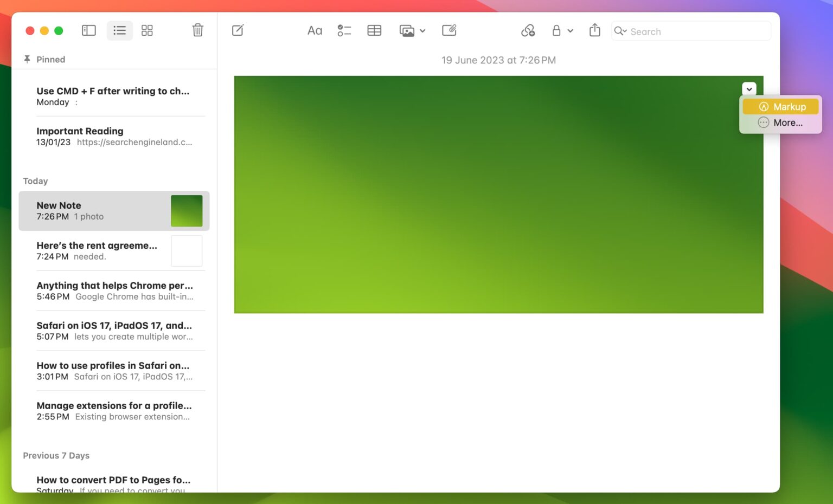Add a link using the link icon
The image size is (833, 504).
click(528, 30)
